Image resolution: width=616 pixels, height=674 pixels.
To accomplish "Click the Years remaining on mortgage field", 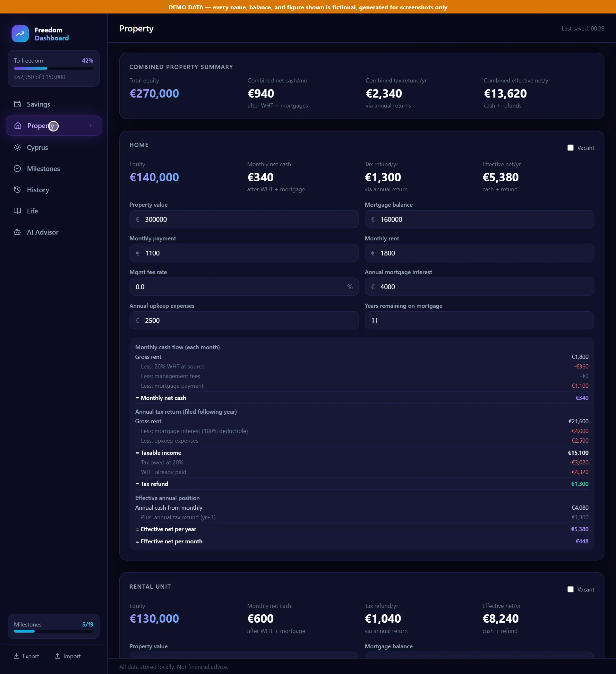I will (x=479, y=320).
